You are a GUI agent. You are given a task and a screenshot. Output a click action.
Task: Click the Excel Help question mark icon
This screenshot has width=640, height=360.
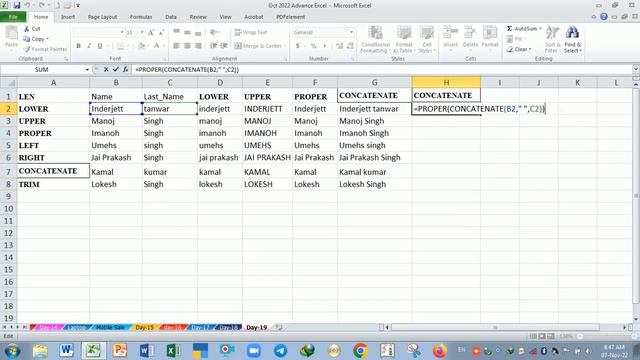click(x=604, y=17)
